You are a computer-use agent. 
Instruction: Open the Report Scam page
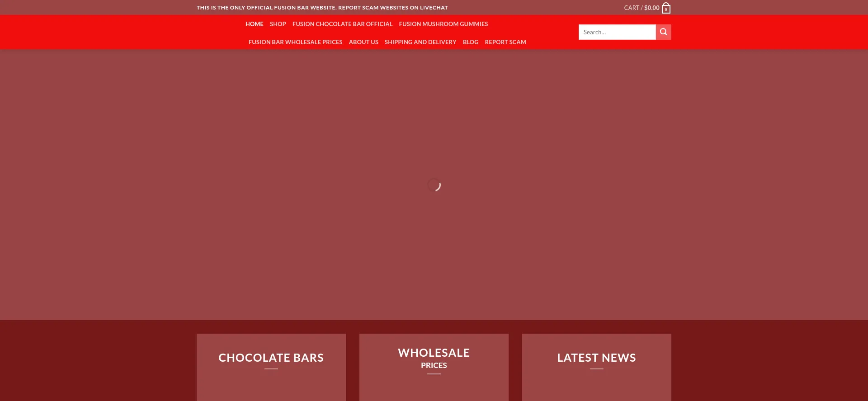point(505,42)
